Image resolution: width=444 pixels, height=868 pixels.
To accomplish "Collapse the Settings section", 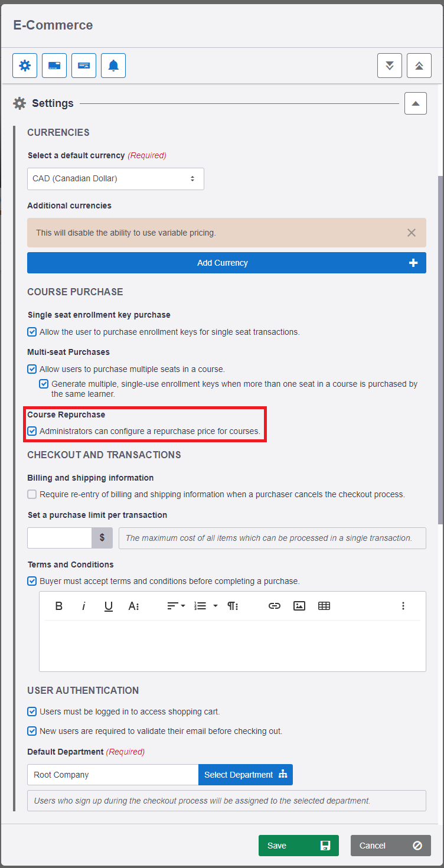I will pos(416,103).
